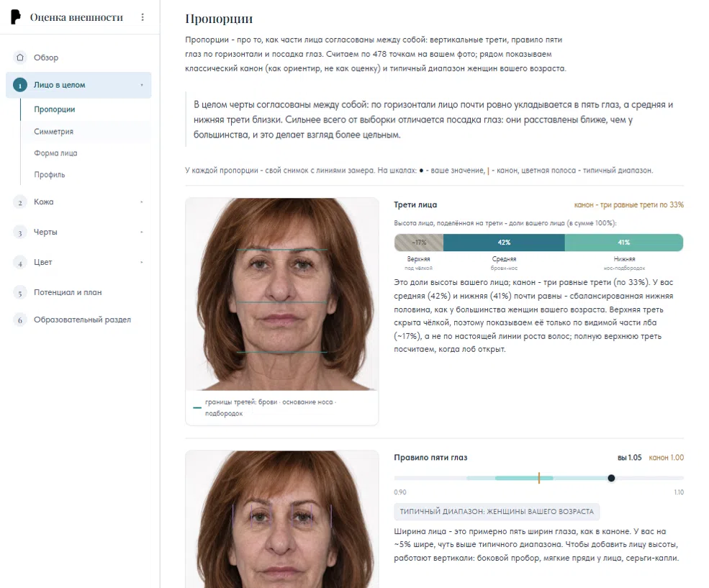This screenshot has width=709, height=588.
Task: Click the number 3 badge beside Черты
Action: tap(20, 232)
